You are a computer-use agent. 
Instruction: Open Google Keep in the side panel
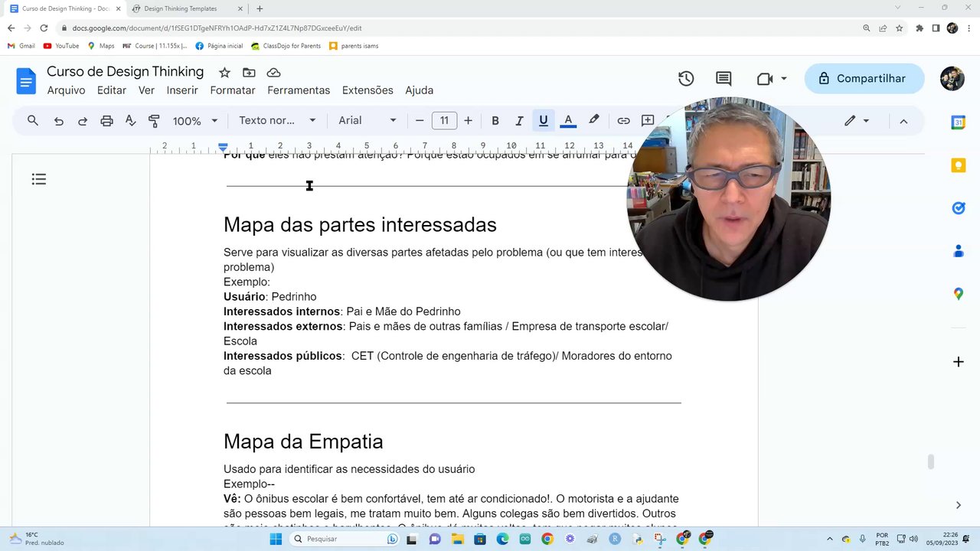pos(959,165)
